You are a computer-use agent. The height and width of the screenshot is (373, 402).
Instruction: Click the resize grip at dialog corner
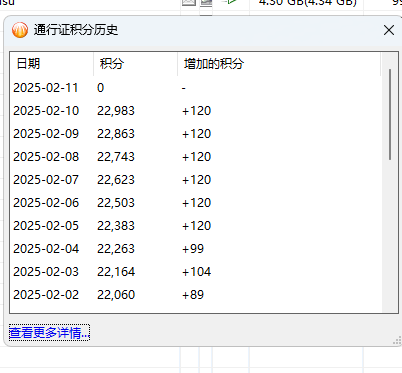click(x=397, y=340)
